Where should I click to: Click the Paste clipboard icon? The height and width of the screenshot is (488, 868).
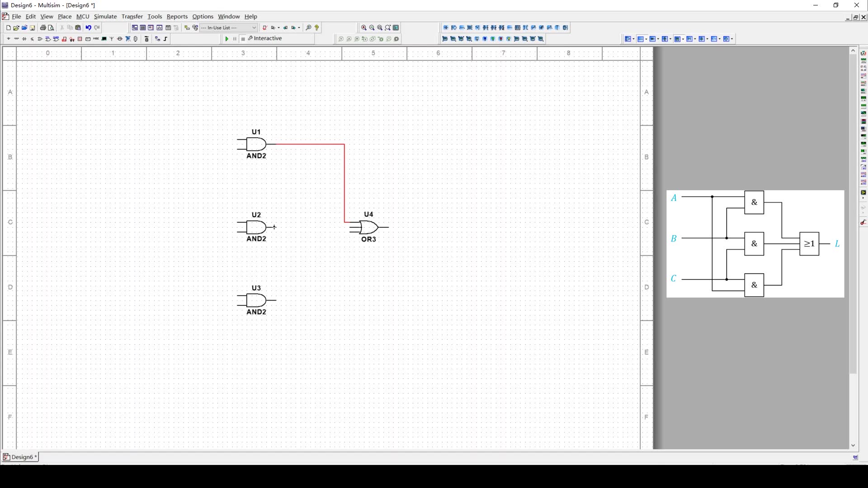(x=78, y=28)
